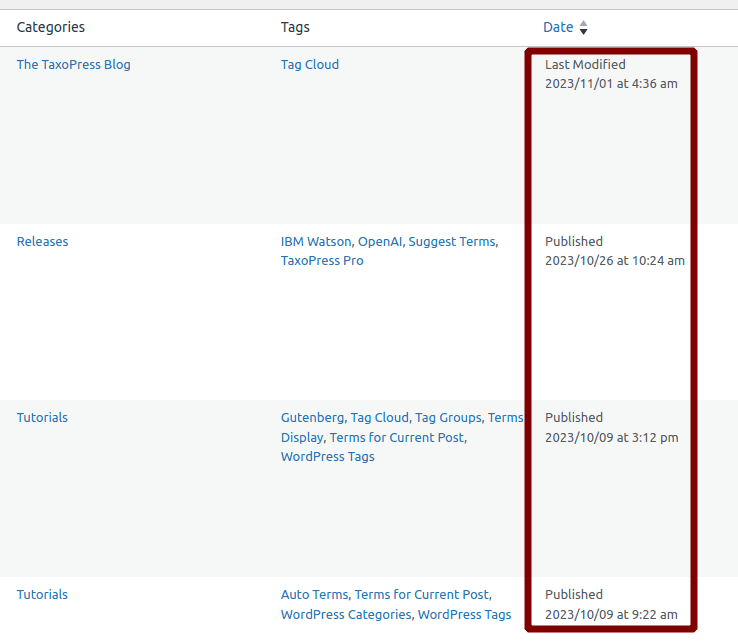Select date 2023/10/09 at 9:22 am
This screenshot has height=642, width=738.
coord(611,615)
